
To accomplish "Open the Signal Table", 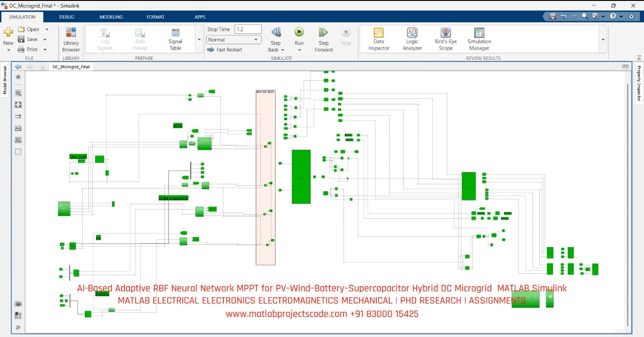I will click(176, 40).
